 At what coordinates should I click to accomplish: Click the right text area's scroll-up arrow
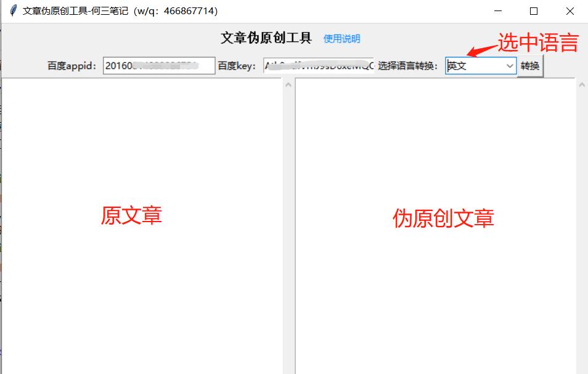coord(582,85)
